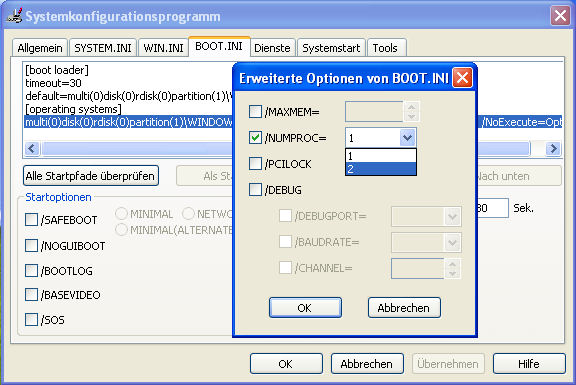Close the Erweiterte Optionen von BOOT.INI dialog
576x385 pixels.
click(462, 78)
